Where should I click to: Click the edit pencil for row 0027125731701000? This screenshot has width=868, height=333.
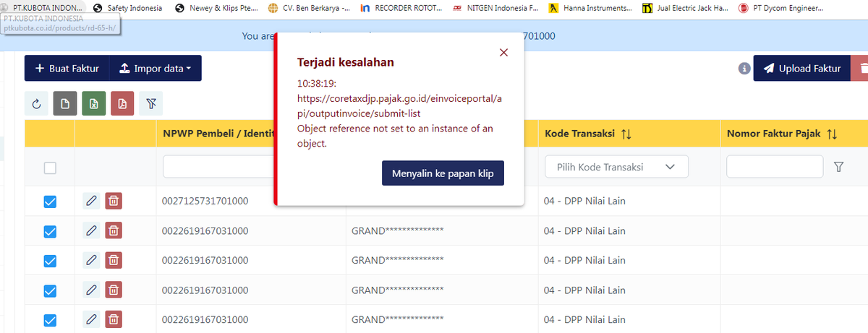91,201
